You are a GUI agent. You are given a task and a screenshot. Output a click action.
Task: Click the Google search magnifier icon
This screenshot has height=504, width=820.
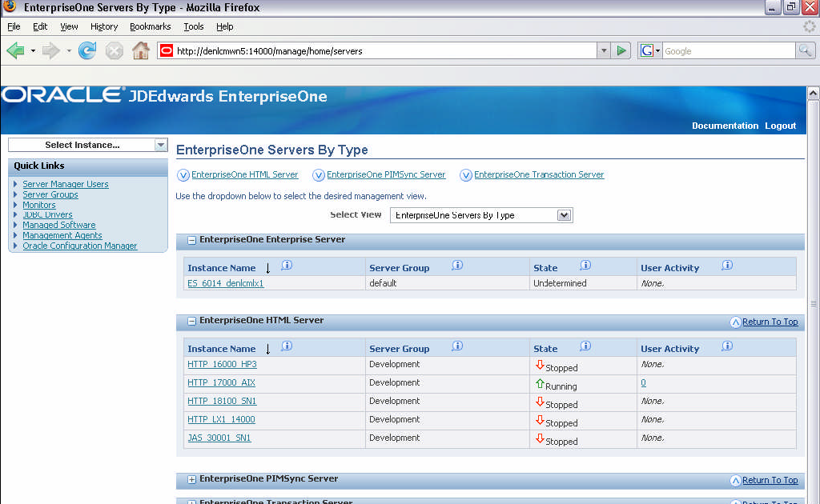click(x=804, y=50)
